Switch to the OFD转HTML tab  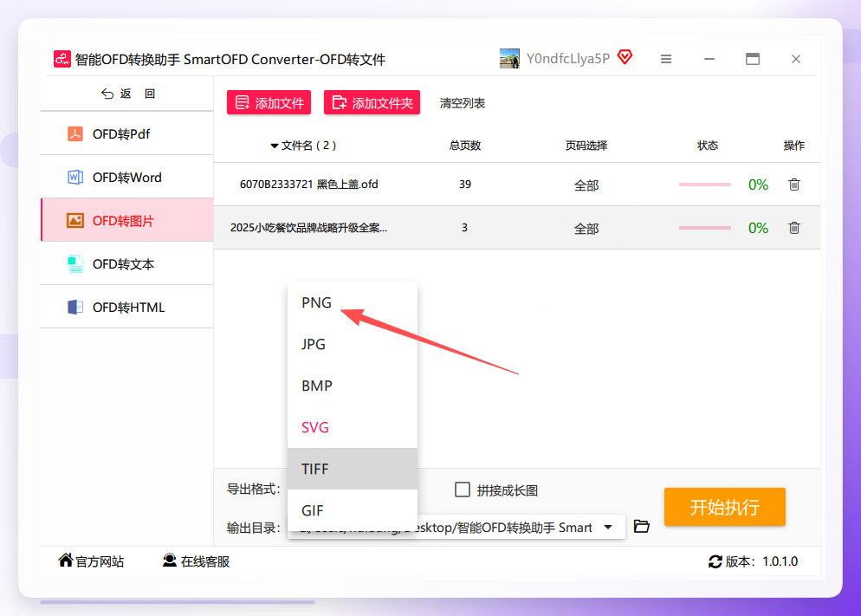point(127,308)
